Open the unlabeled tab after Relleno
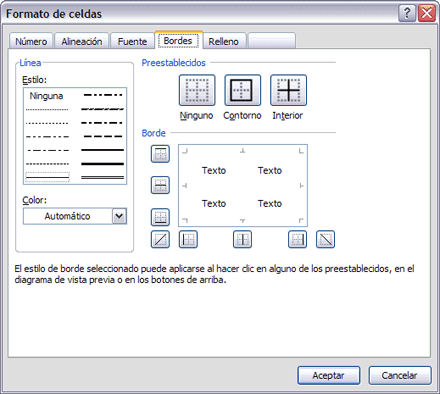Screen dimensions: 440x394 [271, 41]
